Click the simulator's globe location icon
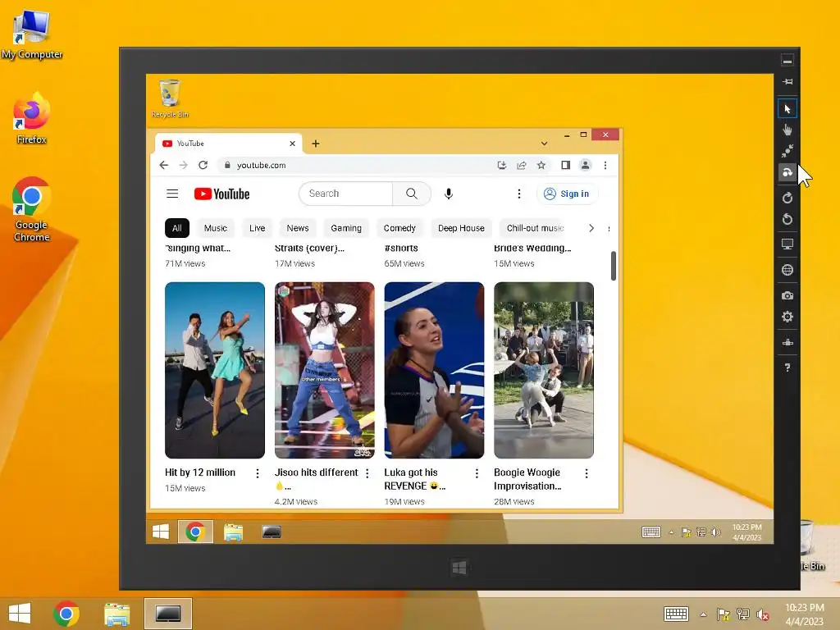 click(787, 270)
